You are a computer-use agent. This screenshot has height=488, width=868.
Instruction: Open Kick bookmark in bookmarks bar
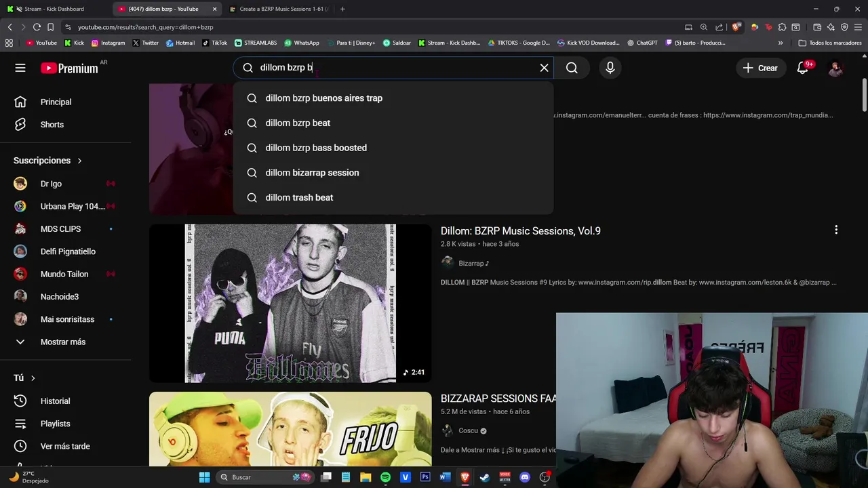75,43
